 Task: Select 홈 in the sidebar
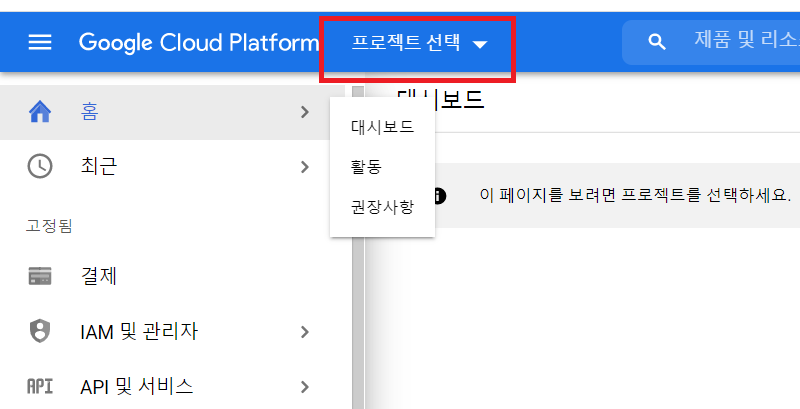[x=89, y=112]
